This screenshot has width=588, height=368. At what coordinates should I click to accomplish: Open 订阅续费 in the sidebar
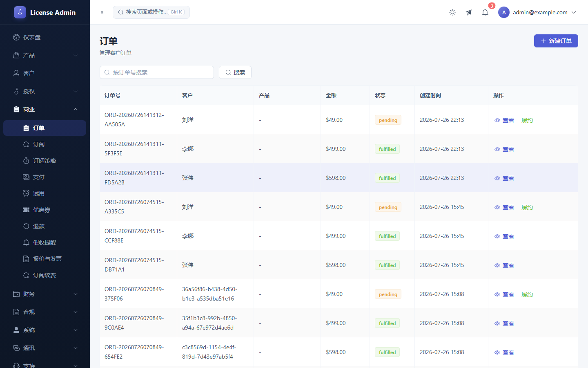click(45, 275)
